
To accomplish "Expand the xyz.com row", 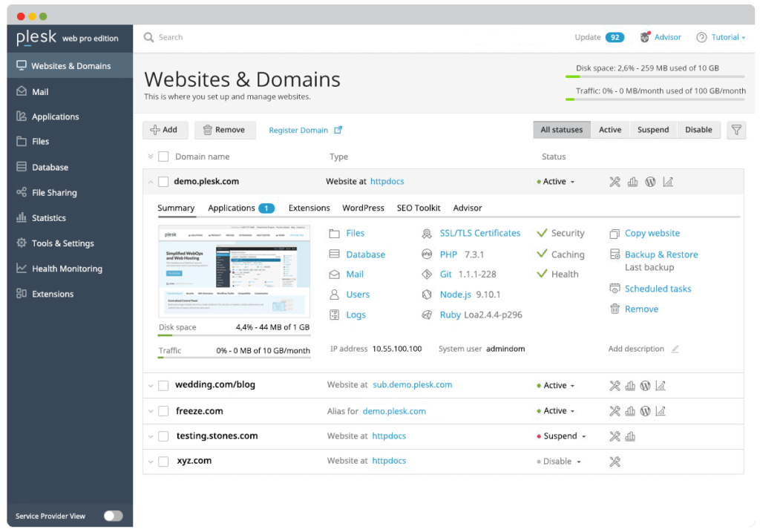I will coord(151,462).
